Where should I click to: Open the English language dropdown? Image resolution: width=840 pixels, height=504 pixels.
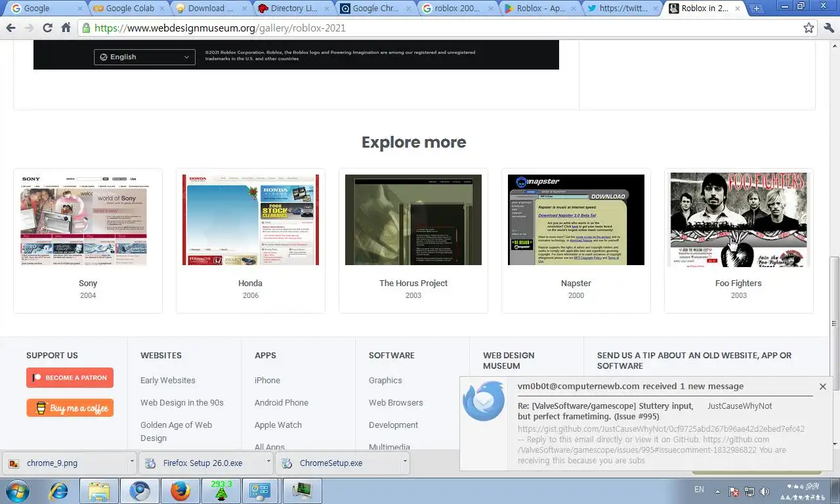click(144, 57)
